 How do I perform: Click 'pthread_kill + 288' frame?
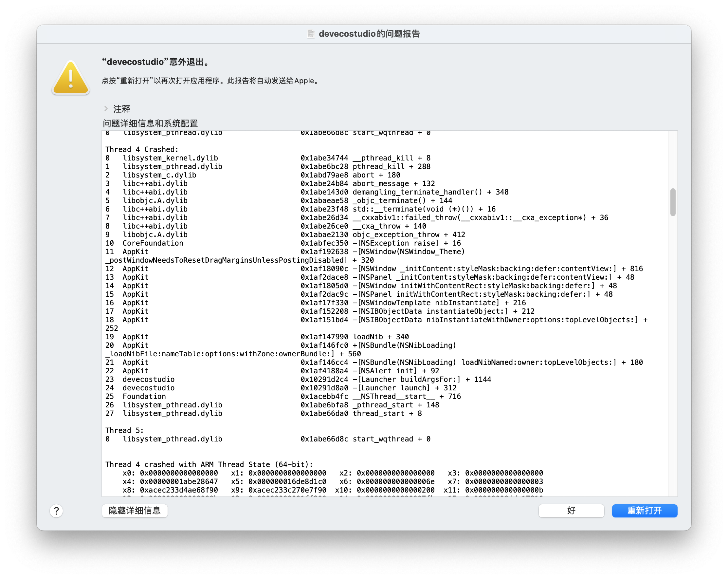coord(268,166)
